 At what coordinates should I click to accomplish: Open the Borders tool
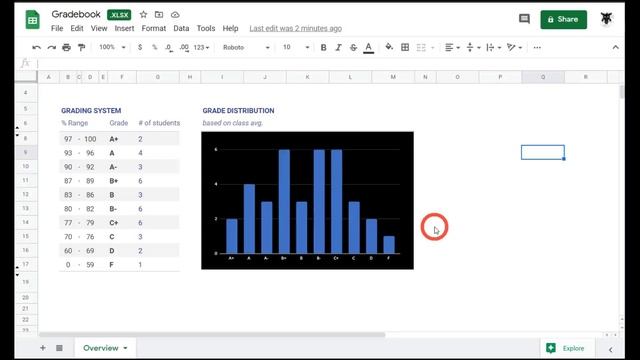(405, 48)
